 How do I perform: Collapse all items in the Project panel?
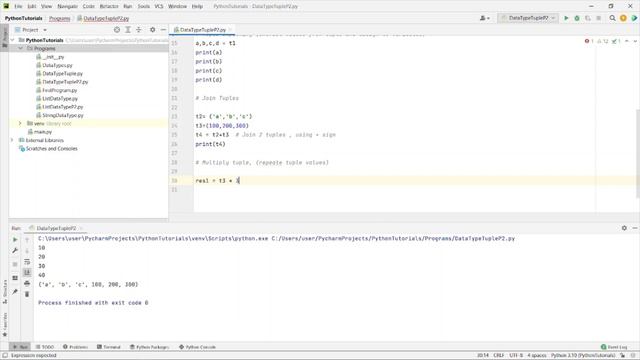pyautogui.click(x=139, y=30)
